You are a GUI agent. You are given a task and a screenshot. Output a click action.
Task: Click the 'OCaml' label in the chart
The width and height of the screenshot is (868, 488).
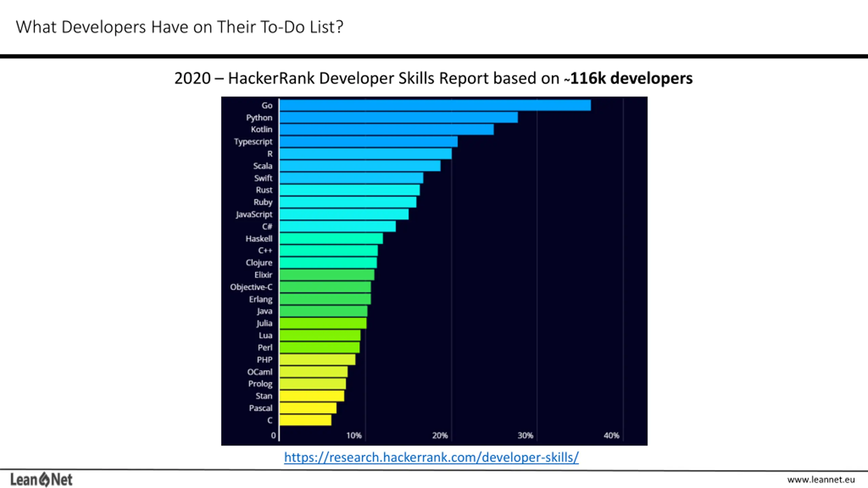[260, 372]
